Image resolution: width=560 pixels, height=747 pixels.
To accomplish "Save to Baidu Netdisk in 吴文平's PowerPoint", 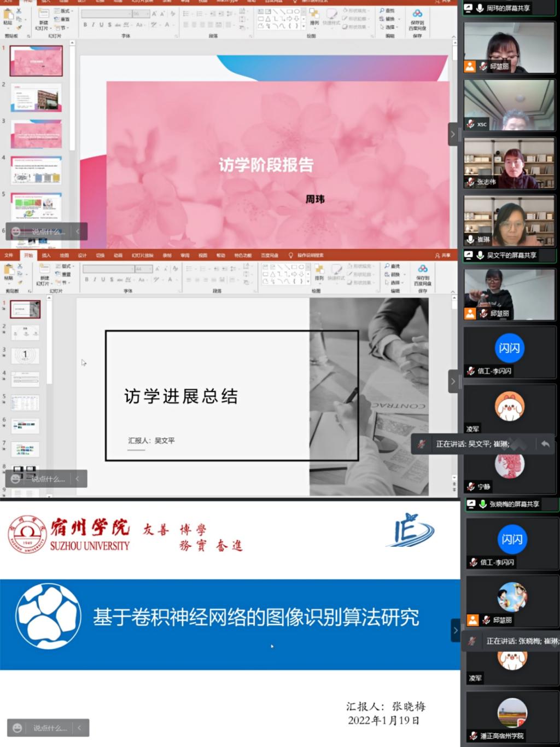I will (422, 275).
